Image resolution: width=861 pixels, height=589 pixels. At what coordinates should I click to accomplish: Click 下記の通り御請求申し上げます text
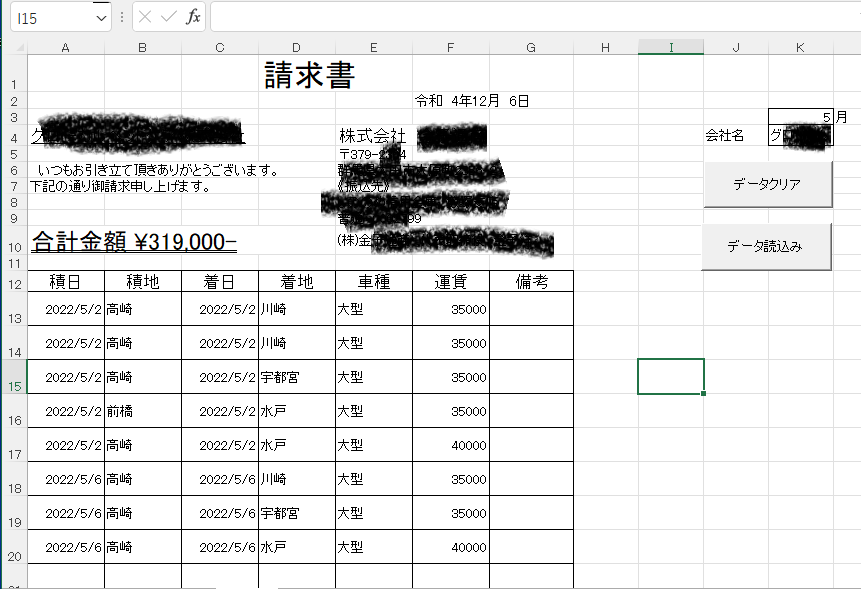tap(120, 187)
